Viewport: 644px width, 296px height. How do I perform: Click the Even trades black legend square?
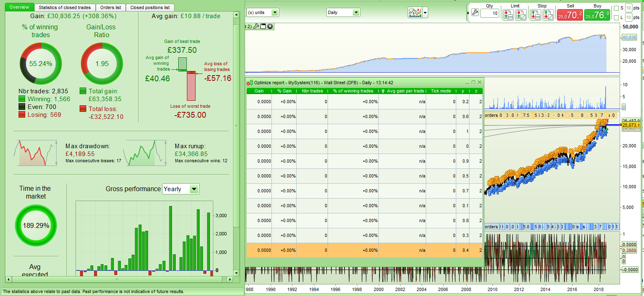(x=22, y=107)
